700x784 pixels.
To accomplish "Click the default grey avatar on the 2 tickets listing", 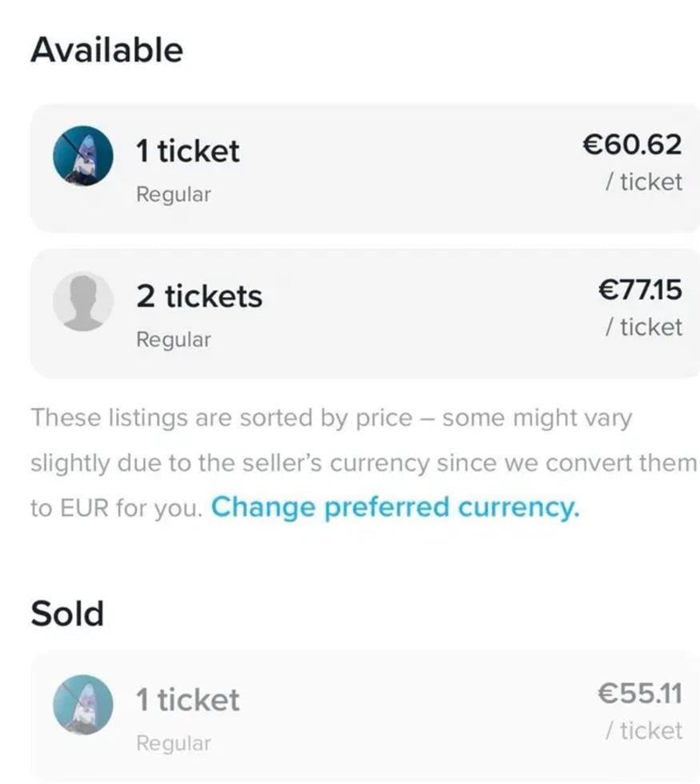I will (x=83, y=302).
